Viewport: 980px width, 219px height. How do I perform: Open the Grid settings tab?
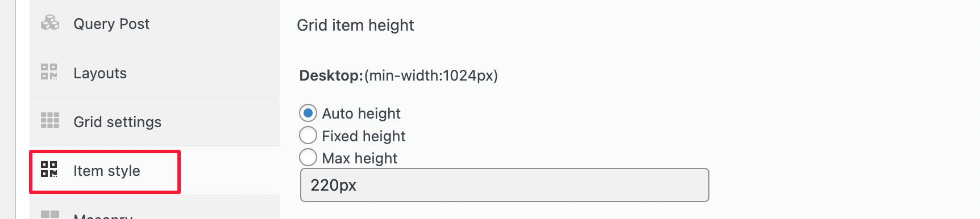coord(155,121)
